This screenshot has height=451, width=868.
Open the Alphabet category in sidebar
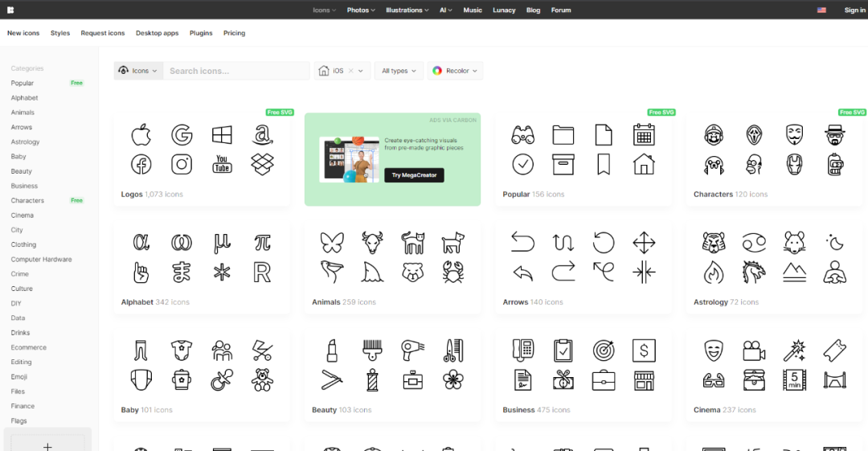[x=24, y=97]
